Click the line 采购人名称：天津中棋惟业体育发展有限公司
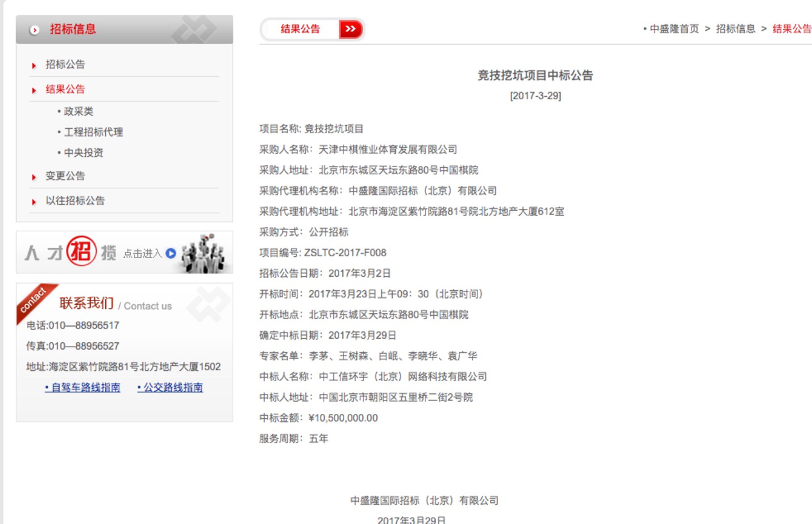The width and height of the screenshot is (812, 524). (358, 149)
